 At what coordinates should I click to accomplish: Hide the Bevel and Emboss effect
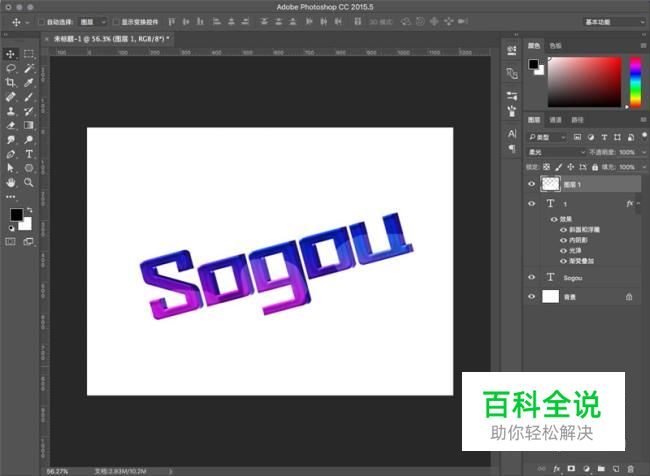pos(563,230)
